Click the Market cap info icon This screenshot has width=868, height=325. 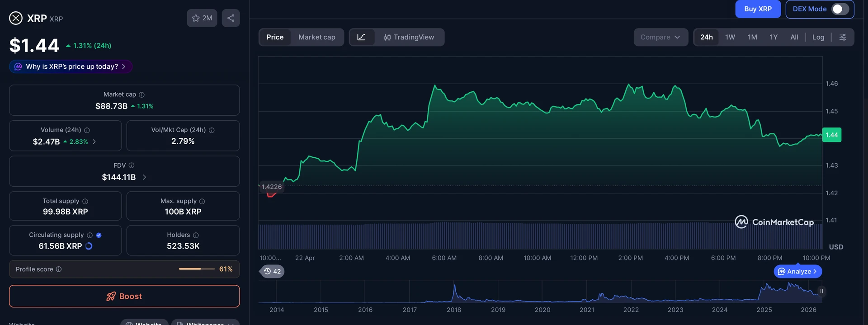click(x=142, y=94)
